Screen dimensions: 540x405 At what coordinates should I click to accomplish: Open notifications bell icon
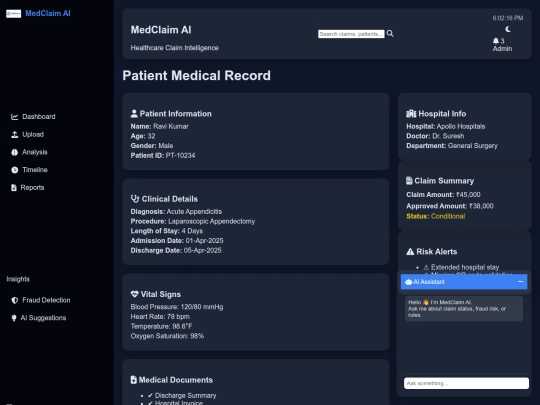(x=496, y=41)
